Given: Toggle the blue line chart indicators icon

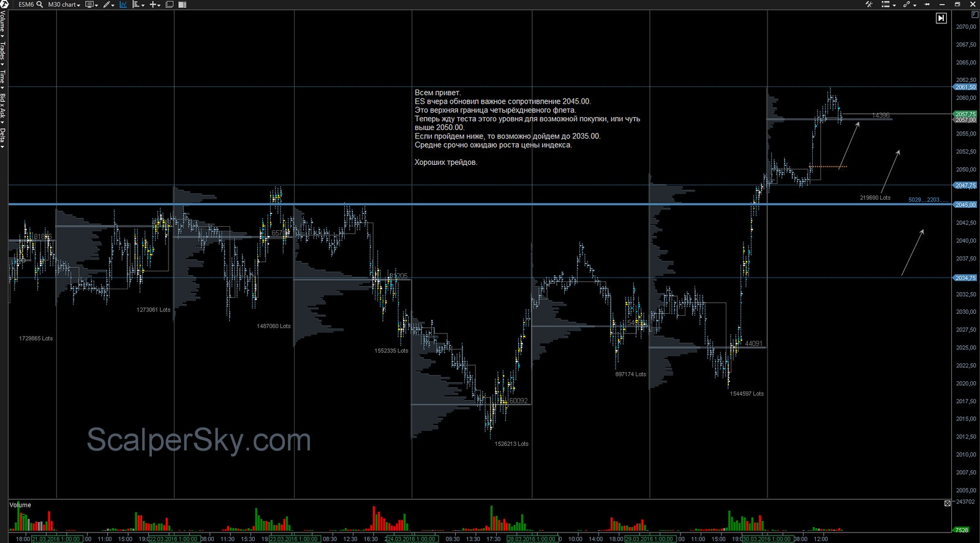Looking at the screenshot, I should (x=123, y=4).
